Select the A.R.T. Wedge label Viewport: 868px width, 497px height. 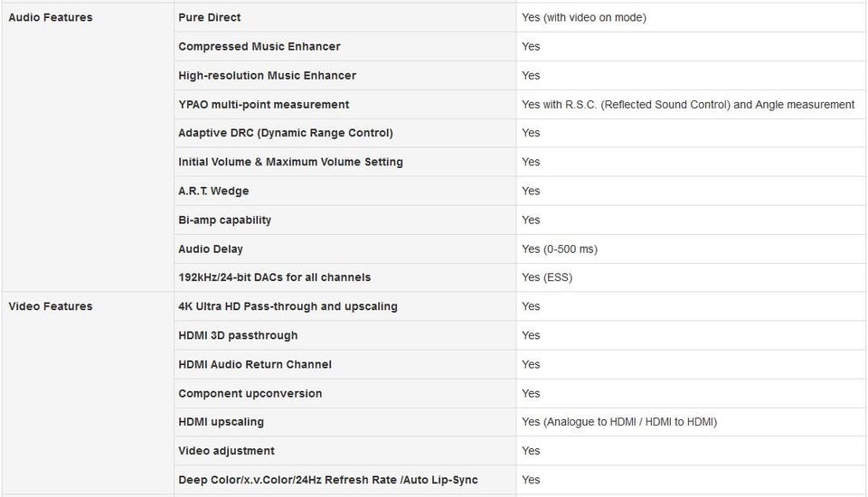(213, 191)
